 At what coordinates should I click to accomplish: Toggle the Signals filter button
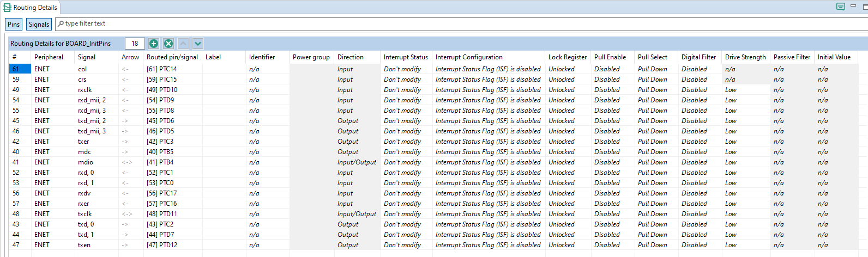point(39,24)
